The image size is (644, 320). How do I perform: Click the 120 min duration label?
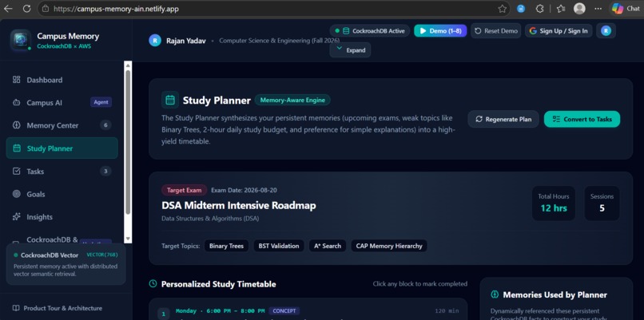[x=447, y=311]
